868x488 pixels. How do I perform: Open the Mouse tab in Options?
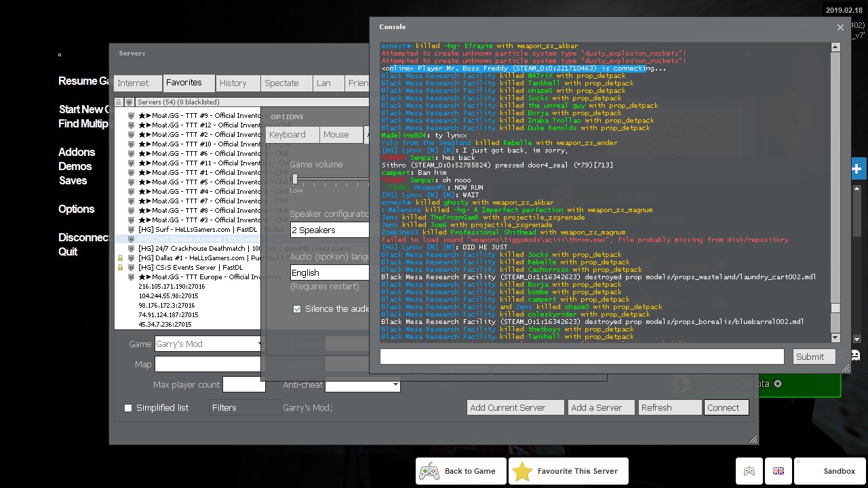coord(341,135)
